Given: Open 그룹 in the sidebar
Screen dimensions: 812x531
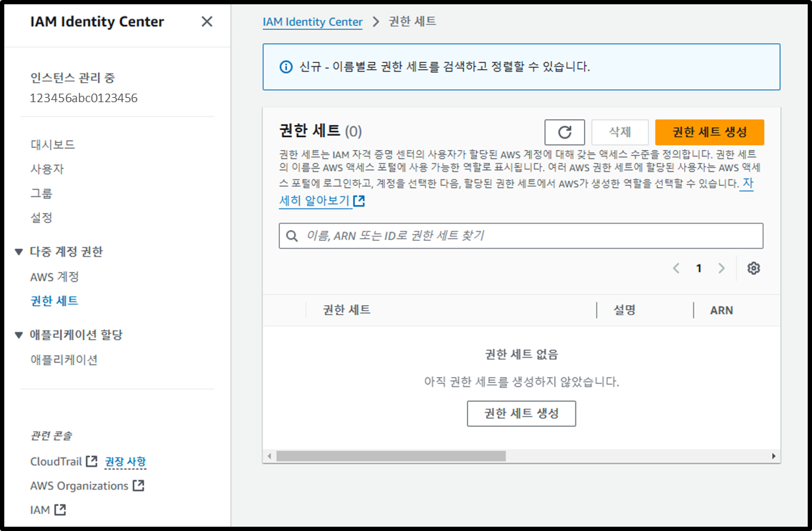Looking at the screenshot, I should click(x=41, y=193).
